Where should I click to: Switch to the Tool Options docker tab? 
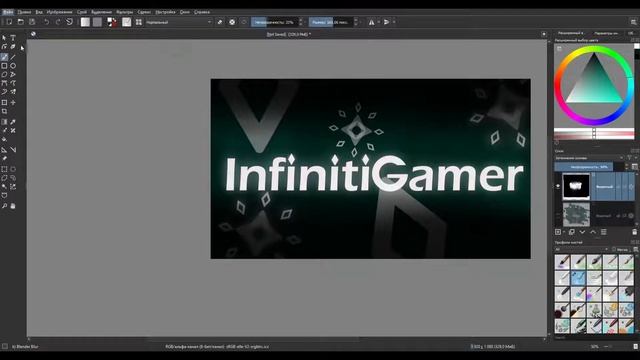click(606, 33)
